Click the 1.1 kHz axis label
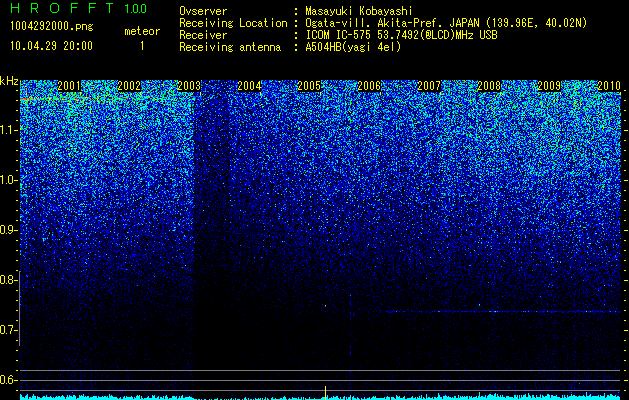Image resolution: width=629 pixels, height=400 pixels. tap(8, 130)
